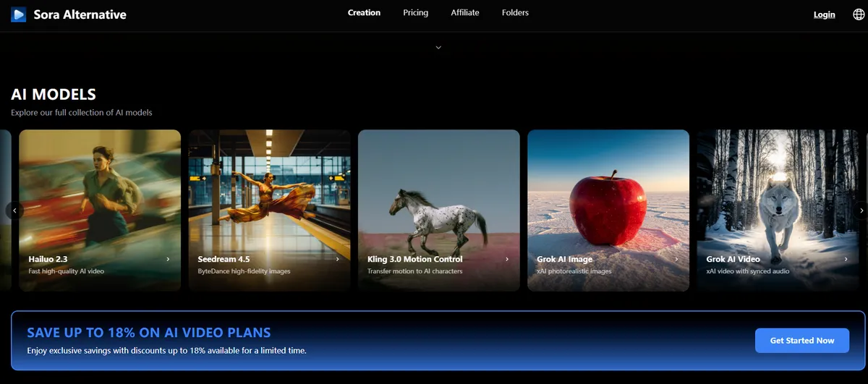Viewport: 868px width, 384px height.
Task: Open Grok AI Video card chevron arrow
Action: [x=846, y=259]
